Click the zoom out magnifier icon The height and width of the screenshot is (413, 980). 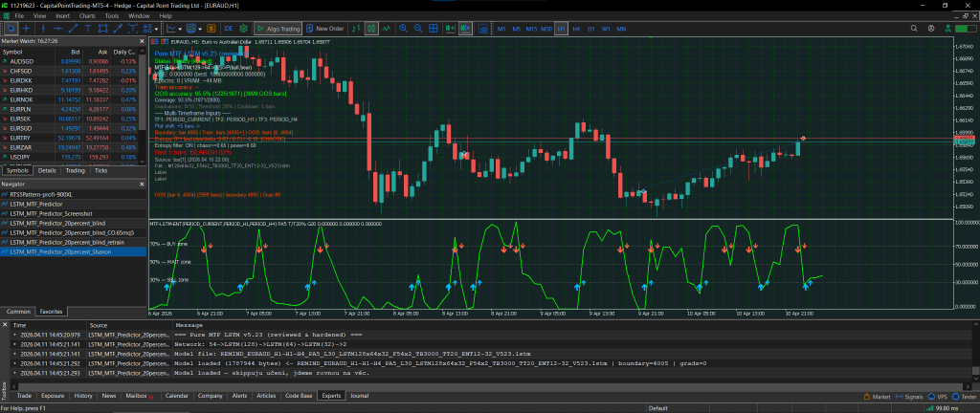(x=418, y=29)
